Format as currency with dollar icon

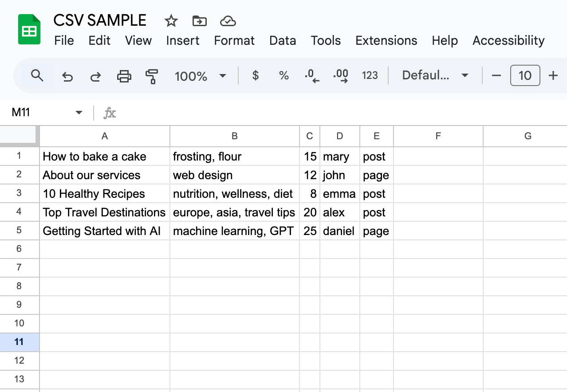pyautogui.click(x=255, y=76)
